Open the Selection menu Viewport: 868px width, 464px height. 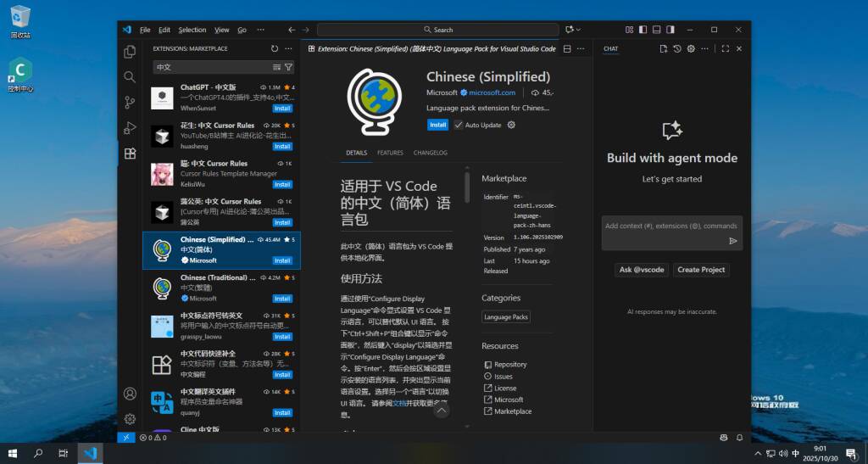[192, 30]
